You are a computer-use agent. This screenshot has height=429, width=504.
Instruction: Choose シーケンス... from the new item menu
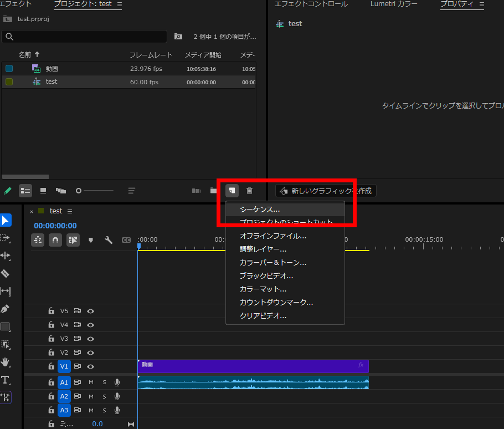pos(260,210)
